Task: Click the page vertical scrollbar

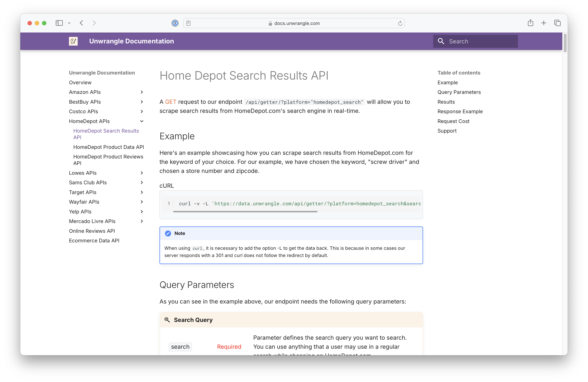Action: (x=565, y=43)
